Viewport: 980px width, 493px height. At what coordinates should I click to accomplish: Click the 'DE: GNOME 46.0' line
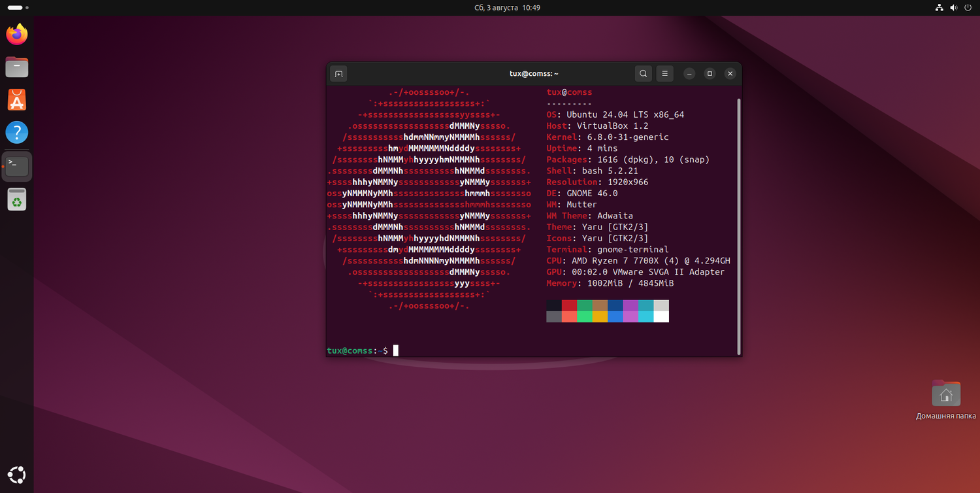(582, 194)
